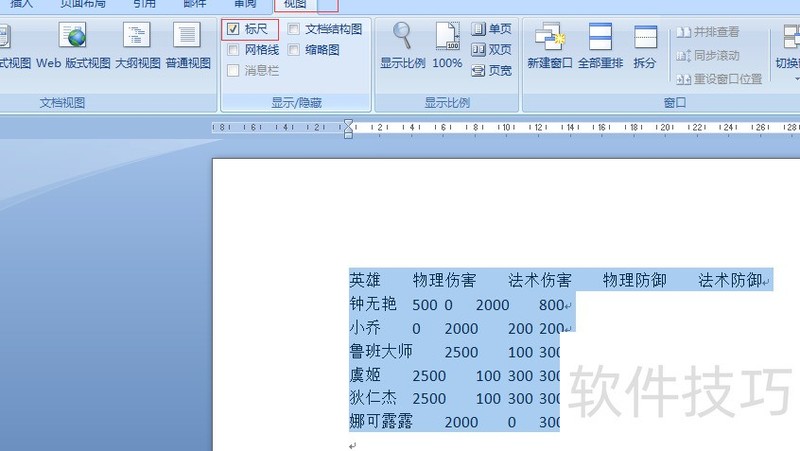
Task: Enable 文档结构图 document map checkbox
Action: click(293, 29)
